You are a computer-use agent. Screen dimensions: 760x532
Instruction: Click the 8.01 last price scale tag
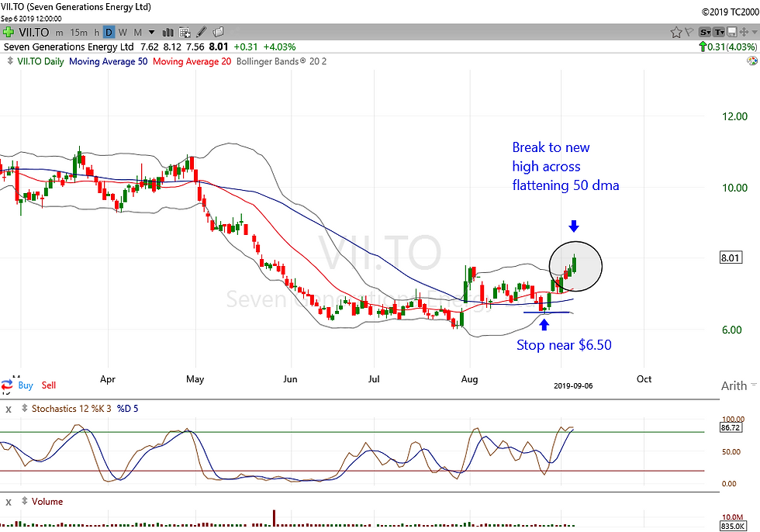pos(730,257)
